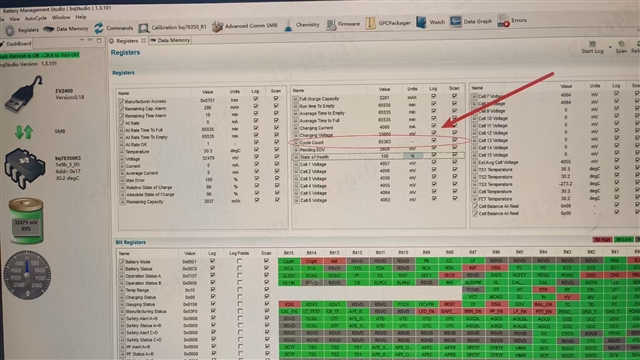The image size is (640, 360).
Task: Select the State of Health value cell
Action: 384,156
